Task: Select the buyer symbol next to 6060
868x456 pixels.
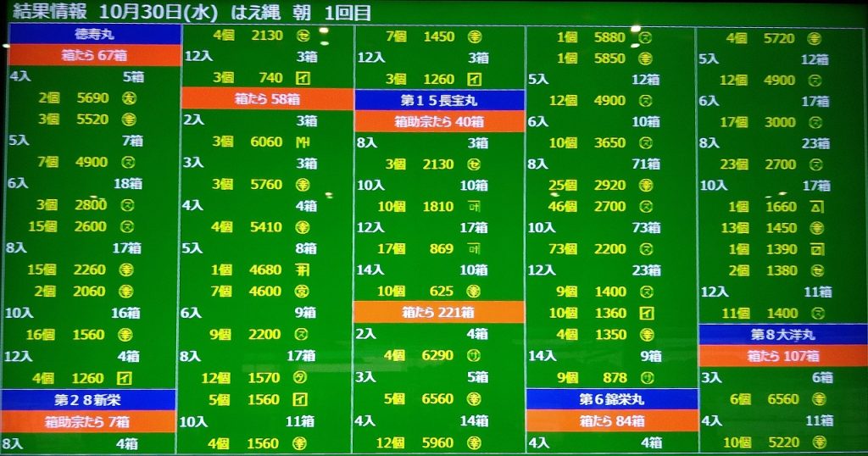Action: point(303,142)
